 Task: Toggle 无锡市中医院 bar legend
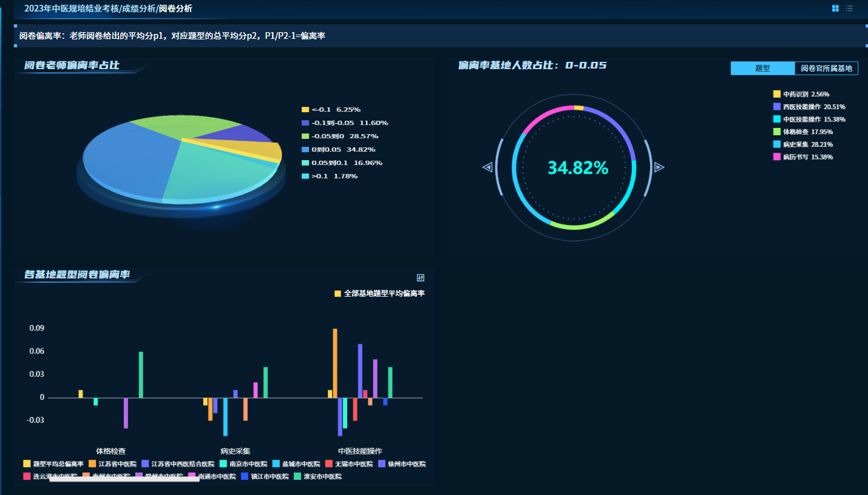pos(349,463)
